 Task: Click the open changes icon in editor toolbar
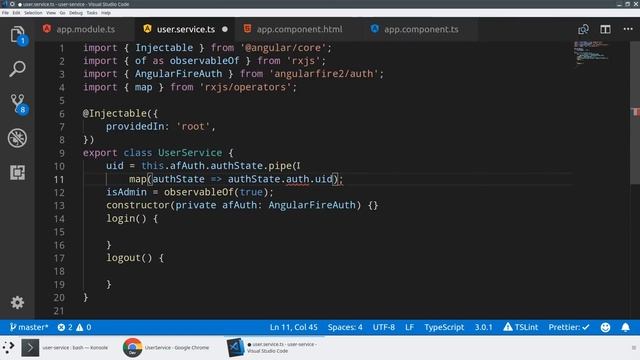(583, 29)
